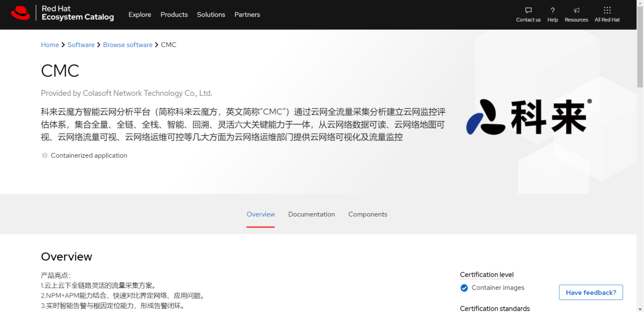Click the Red Hat fedora logo
The image size is (644, 312).
pyautogui.click(x=20, y=13)
